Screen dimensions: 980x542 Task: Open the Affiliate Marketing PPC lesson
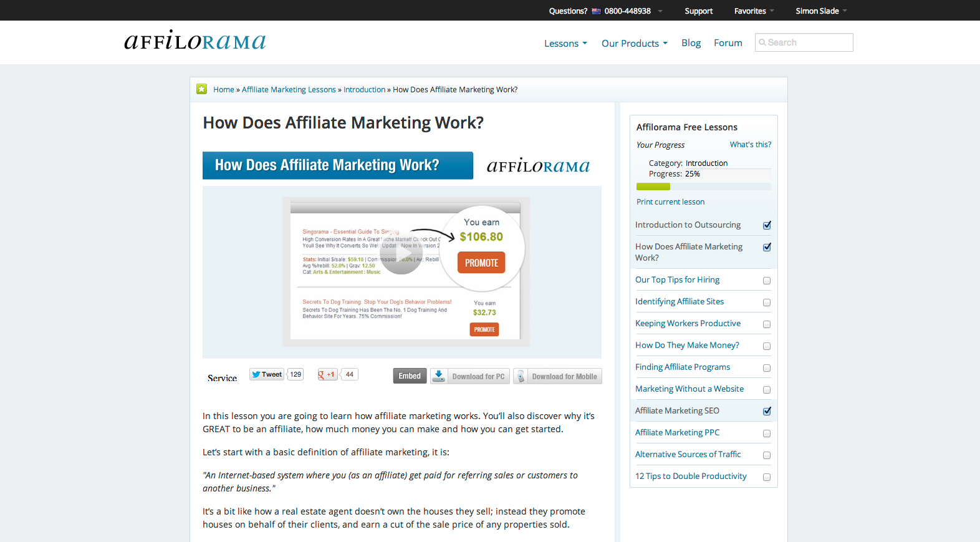click(x=677, y=432)
